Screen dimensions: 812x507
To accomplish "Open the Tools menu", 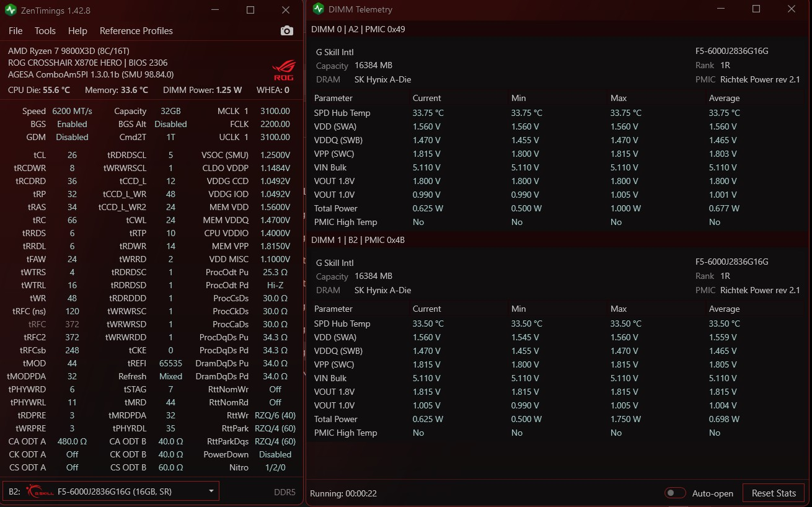I will coord(45,31).
